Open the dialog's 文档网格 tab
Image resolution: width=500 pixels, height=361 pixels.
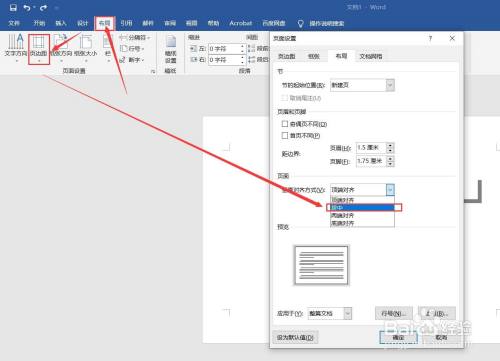point(371,56)
